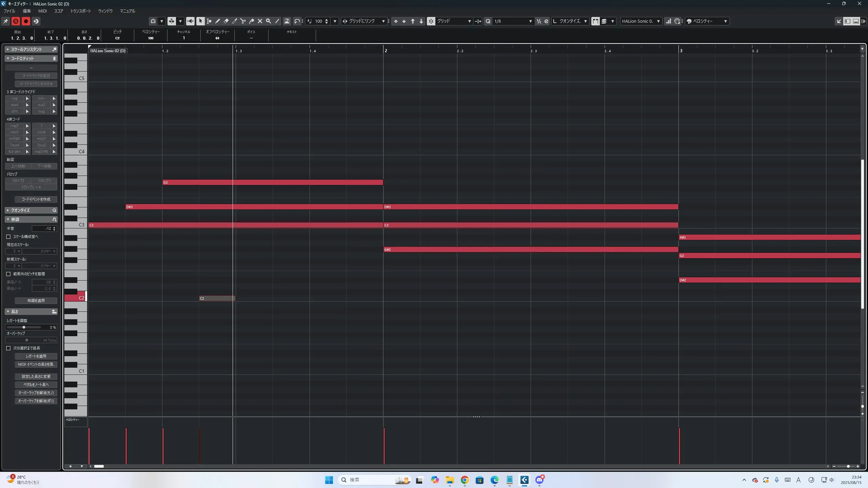Enable スケール構成音へ checkbox
This screenshot has height=488, width=868.
(x=8, y=237)
